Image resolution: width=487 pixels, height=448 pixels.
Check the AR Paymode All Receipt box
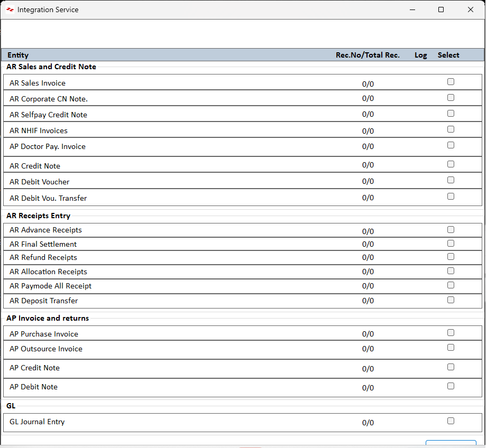point(451,285)
